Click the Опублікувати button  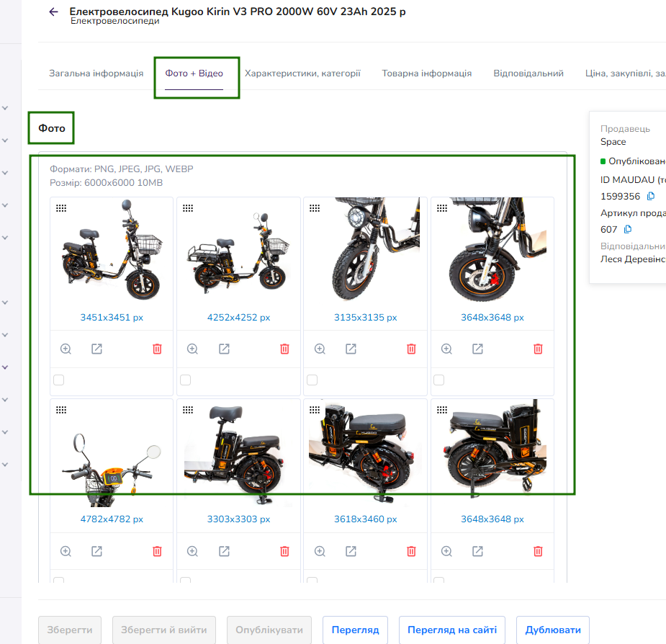click(269, 630)
